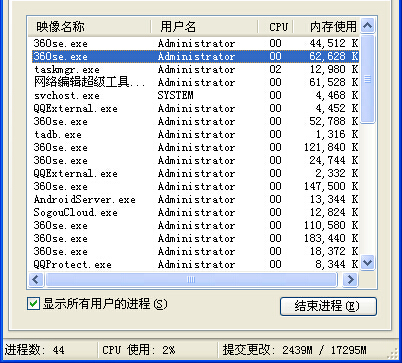Screen dimensions: 402x363
Task: Click CPU 使用: 2% in status bar
Action: pyautogui.click(x=139, y=350)
